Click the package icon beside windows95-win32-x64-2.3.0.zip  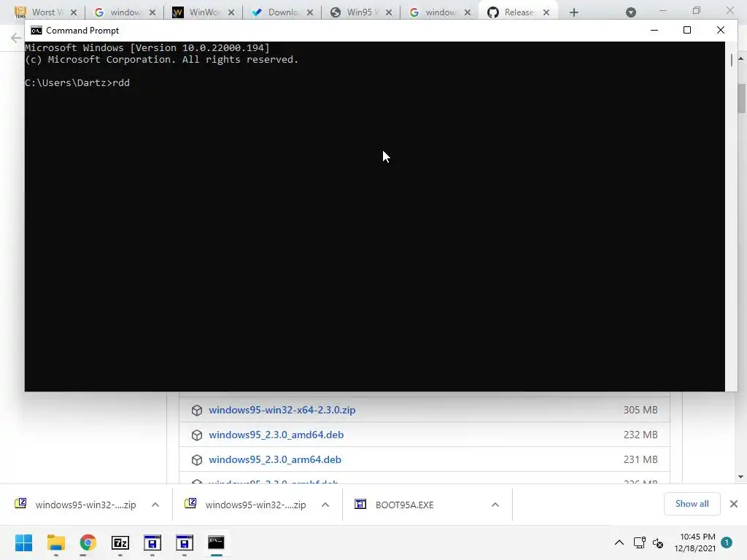coord(197,411)
